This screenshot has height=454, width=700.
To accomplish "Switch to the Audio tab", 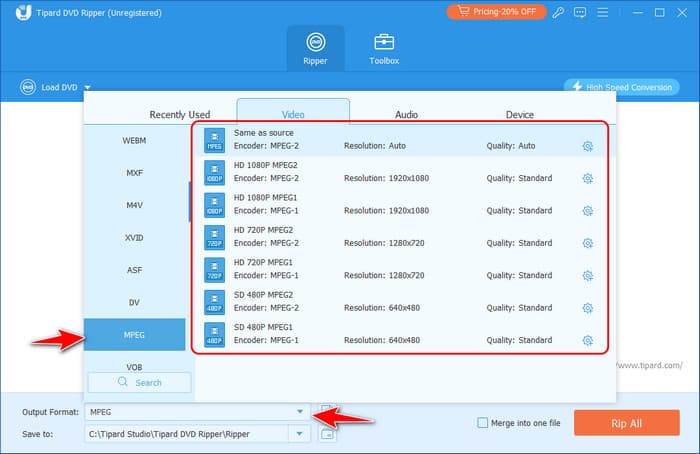I will (x=406, y=115).
